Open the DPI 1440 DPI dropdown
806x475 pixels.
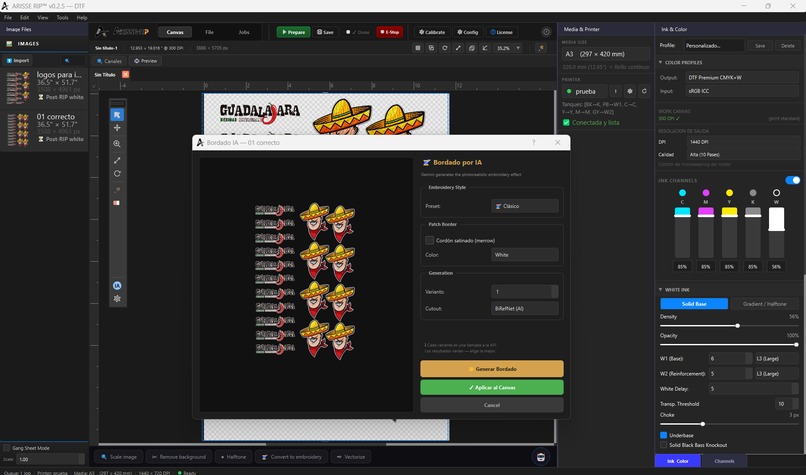743,141
